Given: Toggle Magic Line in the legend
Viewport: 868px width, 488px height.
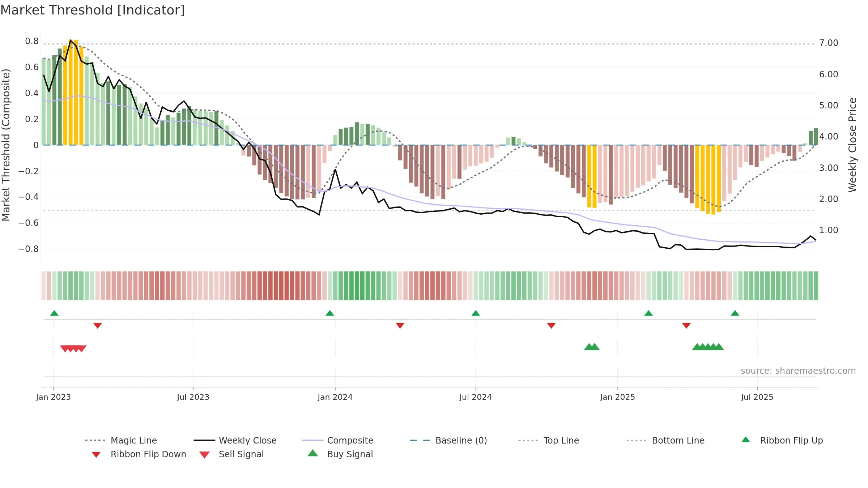Looking at the screenshot, I should pos(121,440).
